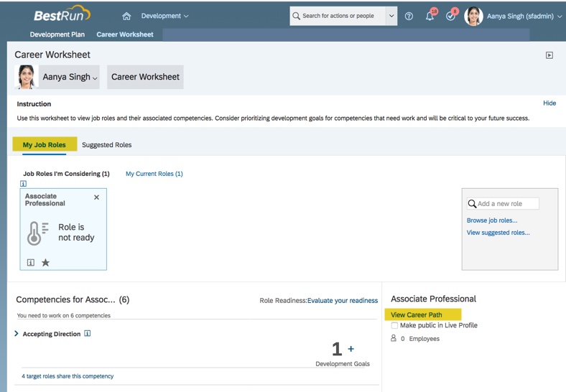Click the View Career Path link
The height and width of the screenshot is (392, 566).
(417, 314)
